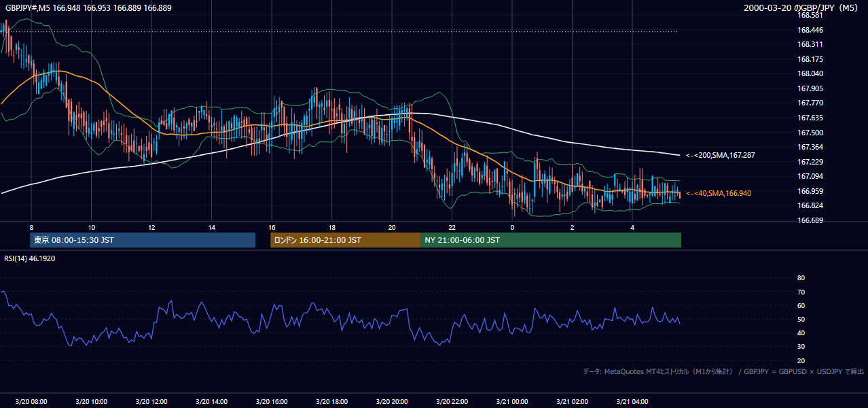Click the price axis value 167.094

point(810,176)
